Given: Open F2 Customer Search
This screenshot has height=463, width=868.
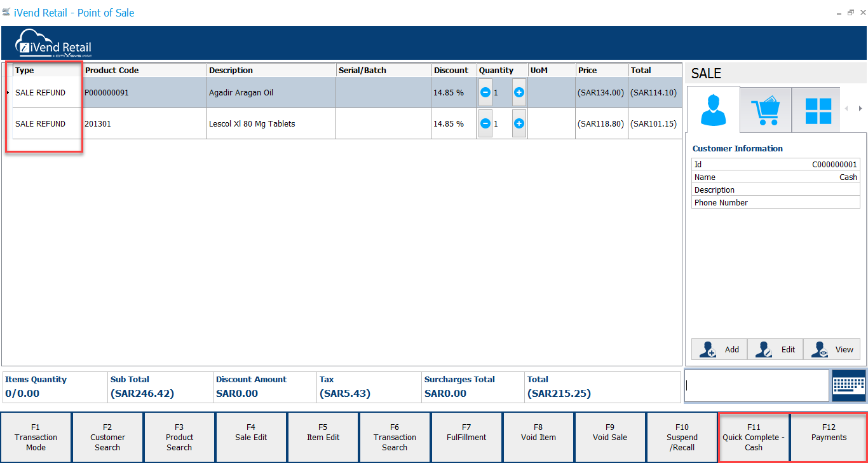Looking at the screenshot, I should pos(108,437).
